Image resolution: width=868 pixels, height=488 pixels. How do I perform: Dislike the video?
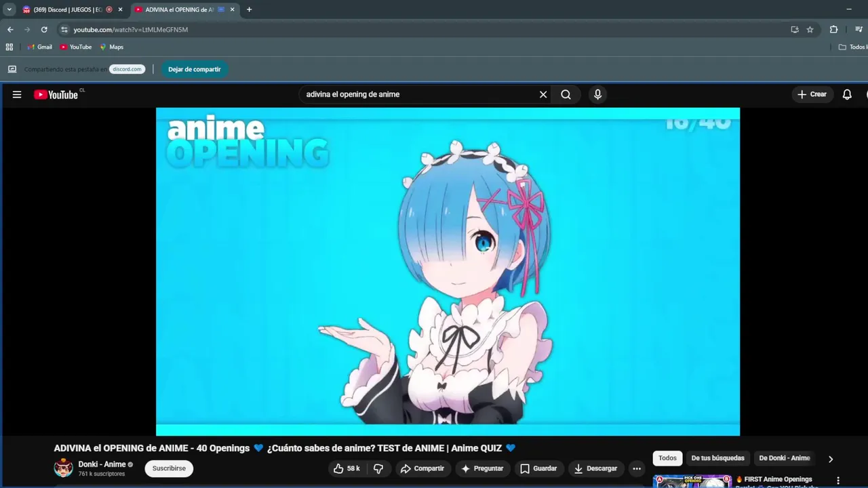pyautogui.click(x=379, y=468)
